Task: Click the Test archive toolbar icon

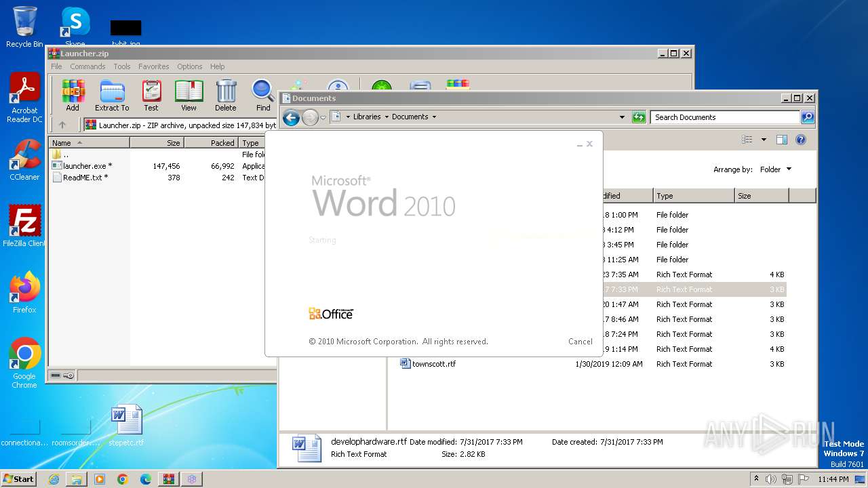Action: 151,95
